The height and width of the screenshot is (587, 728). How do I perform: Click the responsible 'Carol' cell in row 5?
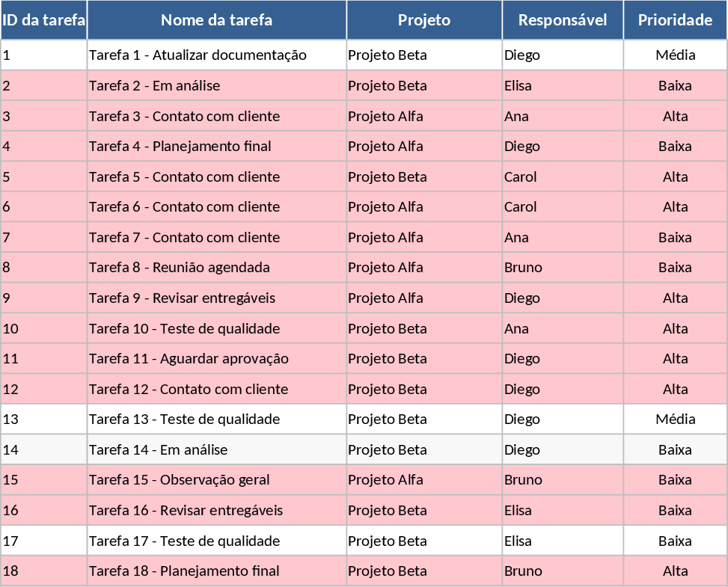coord(563,177)
